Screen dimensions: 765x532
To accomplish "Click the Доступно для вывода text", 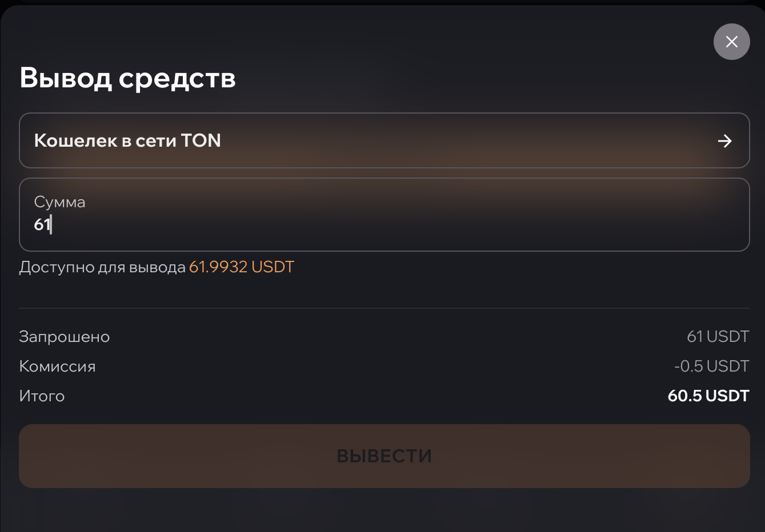I will [102, 267].
